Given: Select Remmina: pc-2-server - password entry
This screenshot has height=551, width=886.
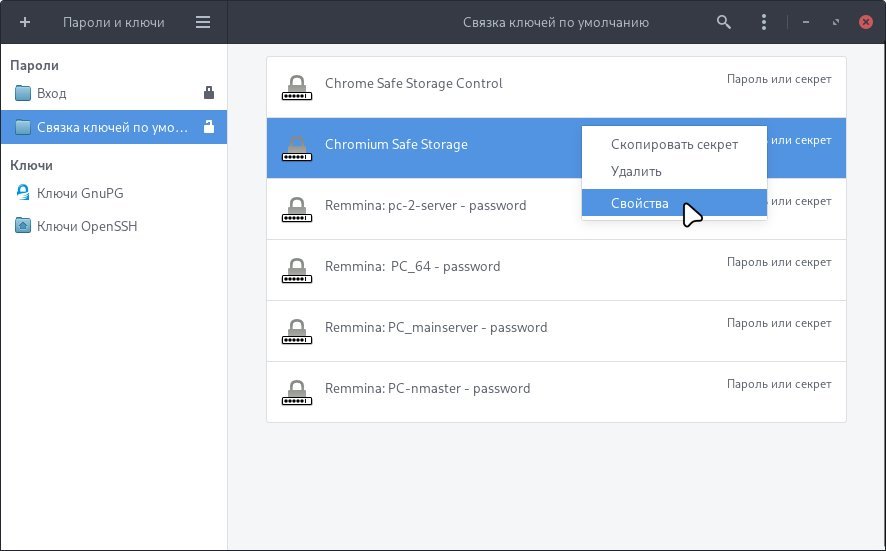Looking at the screenshot, I should [425, 206].
